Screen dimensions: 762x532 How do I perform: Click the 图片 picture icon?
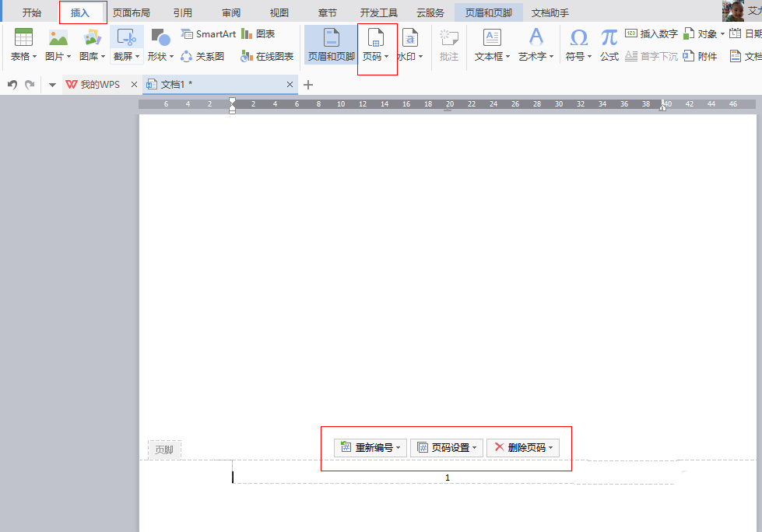click(58, 37)
